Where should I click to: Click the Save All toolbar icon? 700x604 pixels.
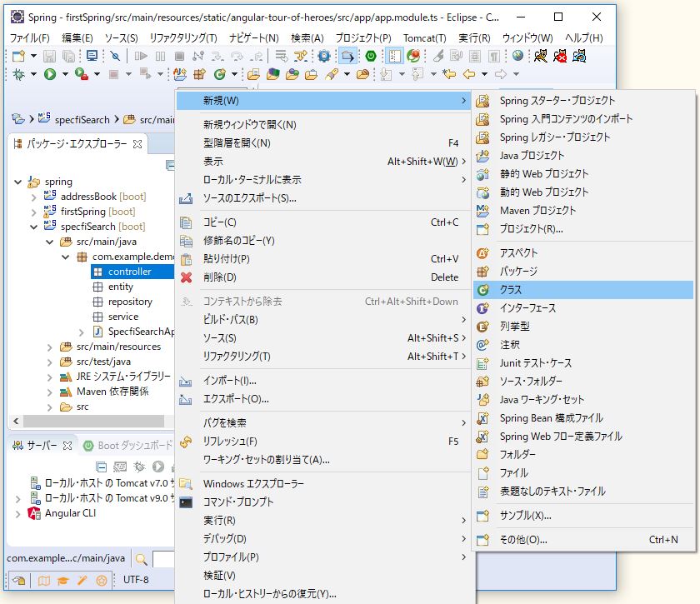click(68, 56)
